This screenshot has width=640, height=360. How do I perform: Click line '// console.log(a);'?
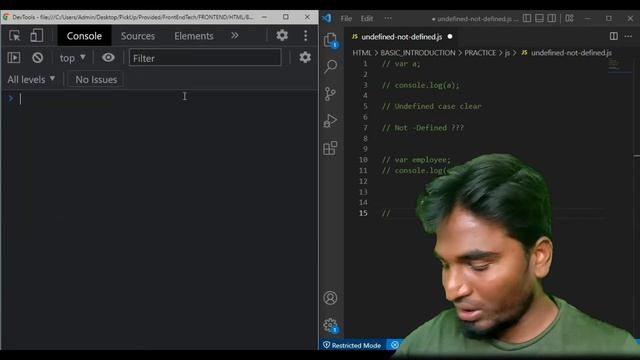click(x=420, y=85)
